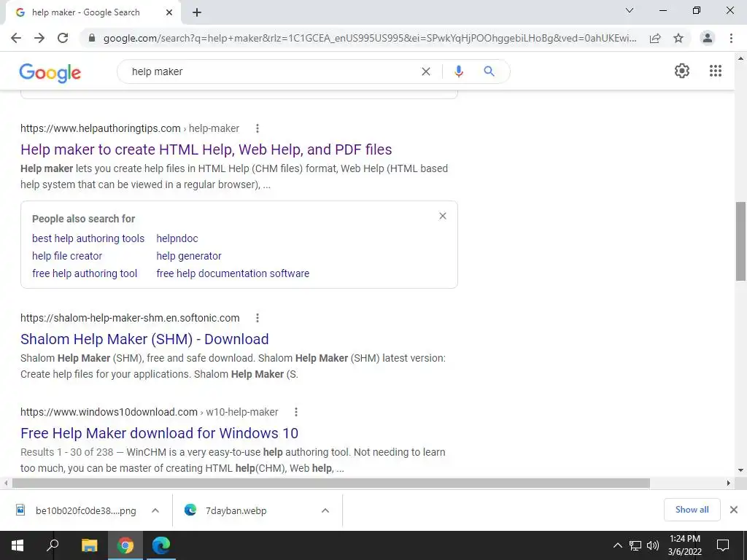Viewport: 747px width, 560px height.
Task: Open the volume control in system tray
Action: pyautogui.click(x=653, y=545)
